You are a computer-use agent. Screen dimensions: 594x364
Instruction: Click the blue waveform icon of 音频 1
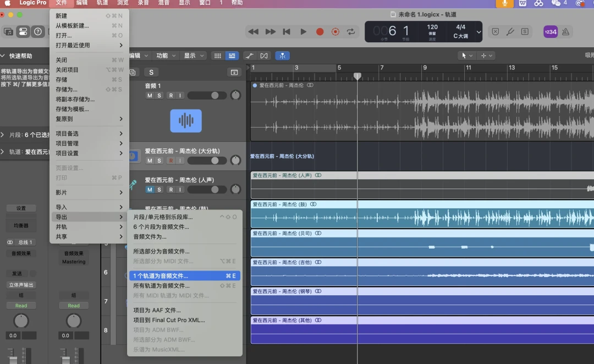(186, 121)
